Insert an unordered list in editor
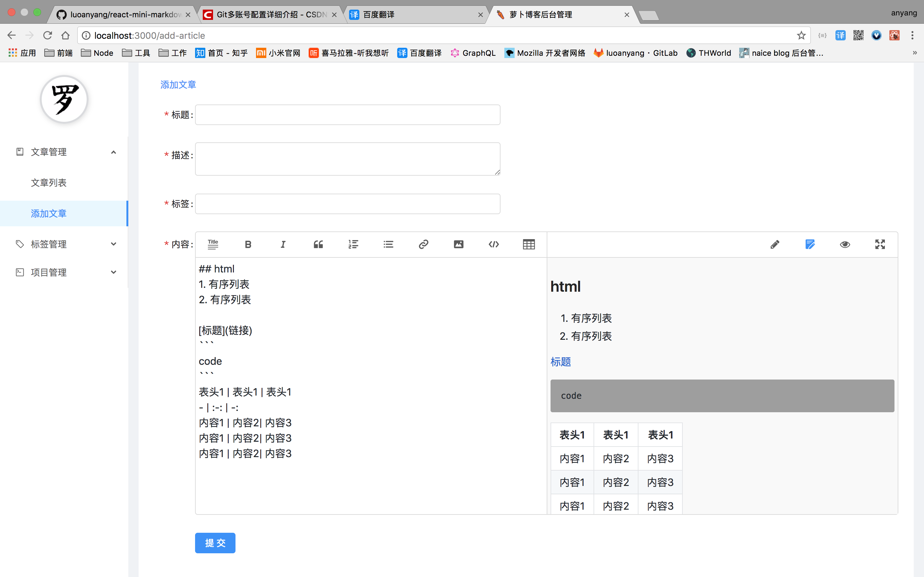Screen dimensions: 924x577 click(x=388, y=244)
